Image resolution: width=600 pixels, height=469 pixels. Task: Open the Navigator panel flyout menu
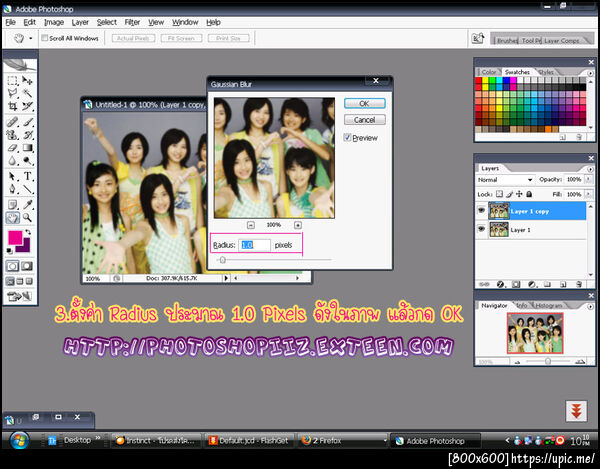tap(590, 306)
